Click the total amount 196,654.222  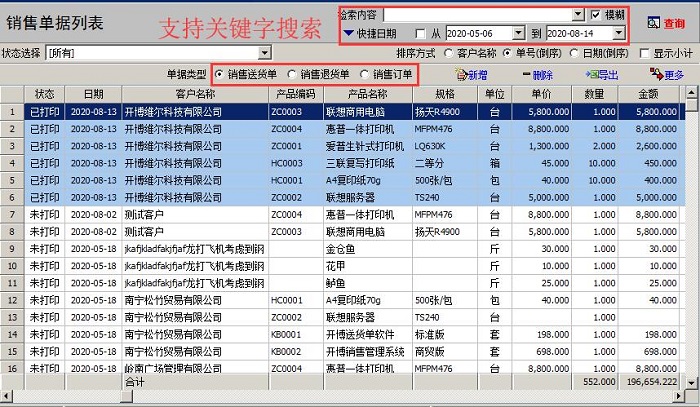652,382
